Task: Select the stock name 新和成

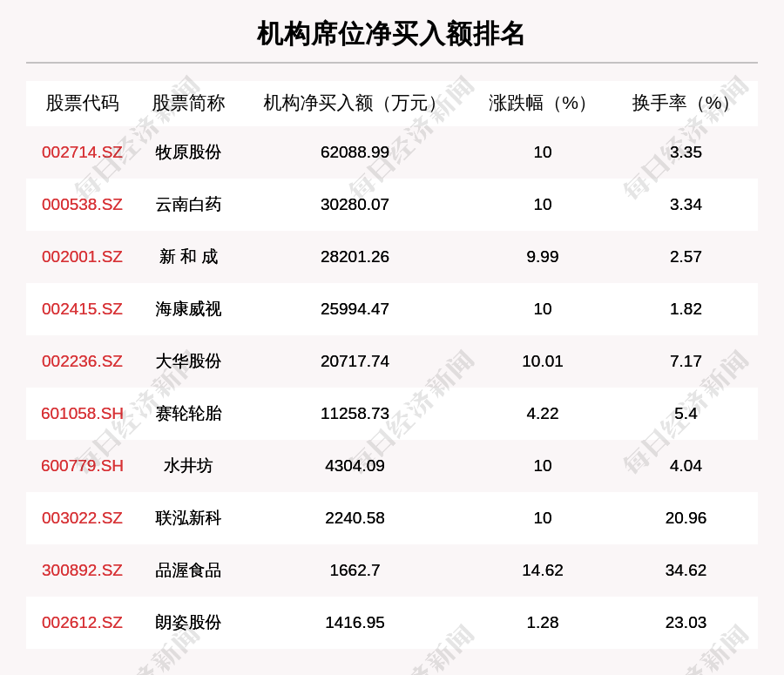Action: click(188, 256)
